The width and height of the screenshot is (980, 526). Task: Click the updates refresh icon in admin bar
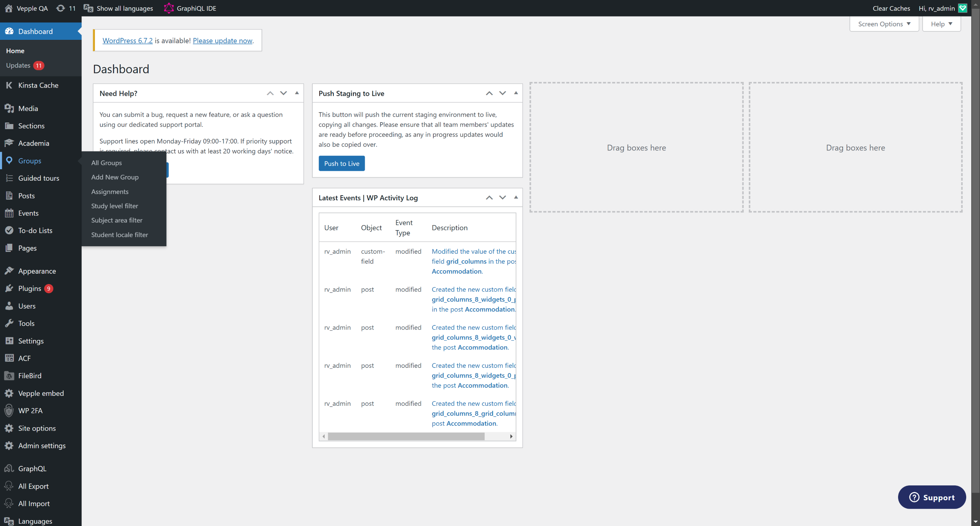coord(60,8)
